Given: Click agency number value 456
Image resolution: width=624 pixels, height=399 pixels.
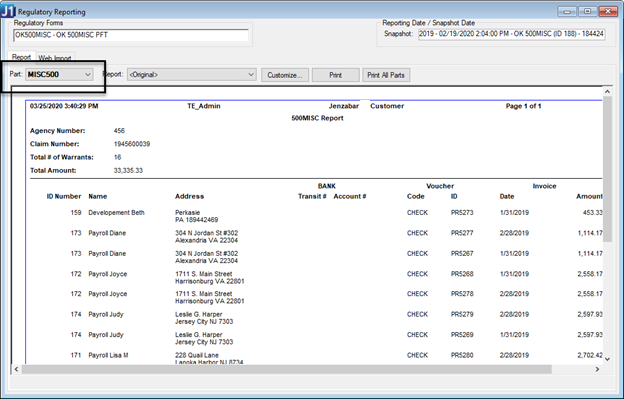Looking at the screenshot, I should click(x=119, y=130).
